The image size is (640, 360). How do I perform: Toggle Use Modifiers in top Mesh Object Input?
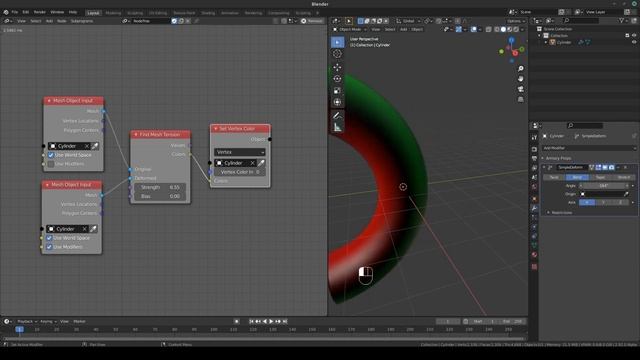[51, 164]
